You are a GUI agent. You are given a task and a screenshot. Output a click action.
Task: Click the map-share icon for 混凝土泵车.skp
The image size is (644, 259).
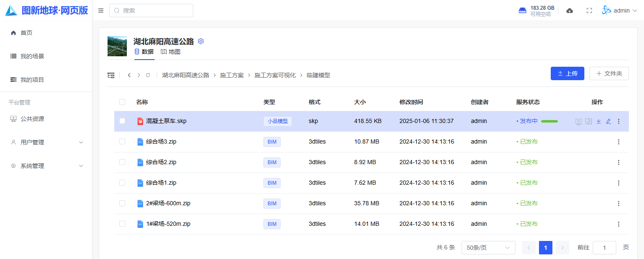point(589,121)
